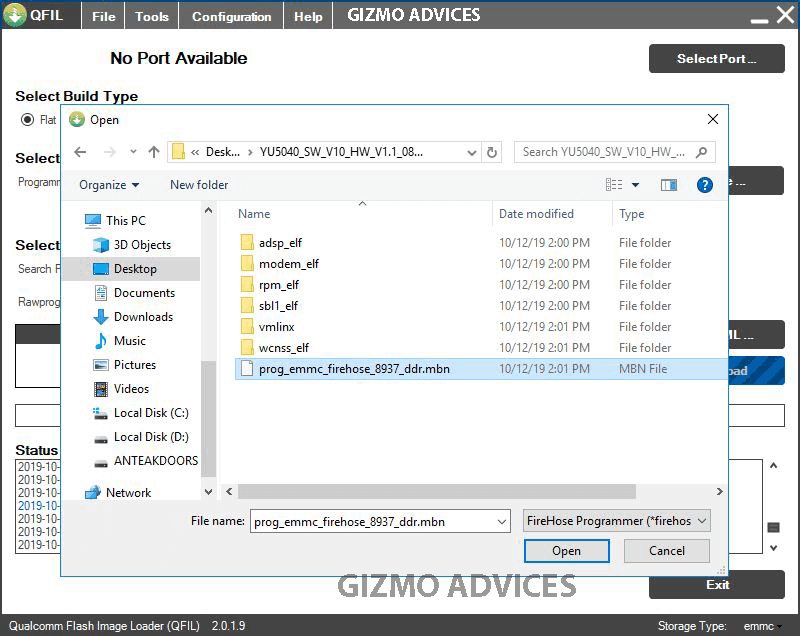Click the QFIL logo icon

14,14
